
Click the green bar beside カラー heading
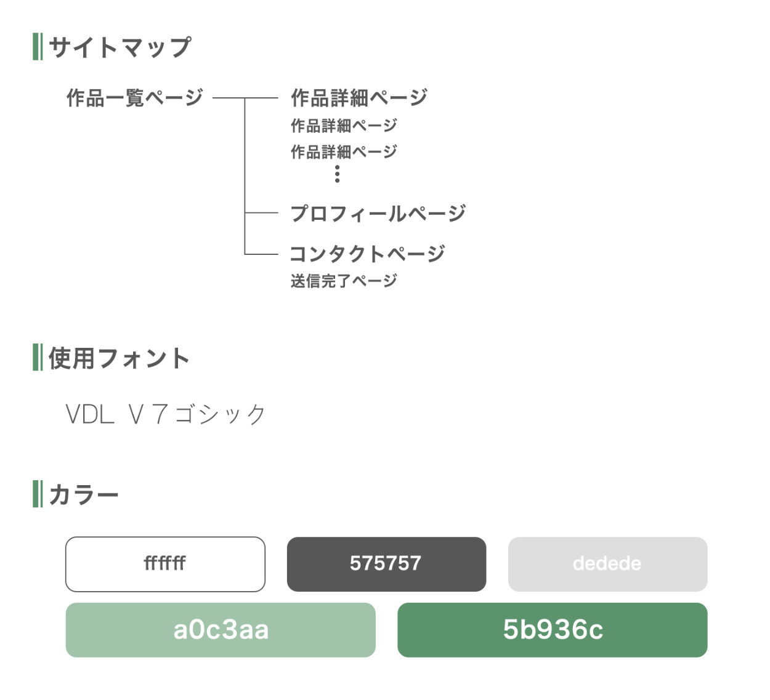(38, 494)
